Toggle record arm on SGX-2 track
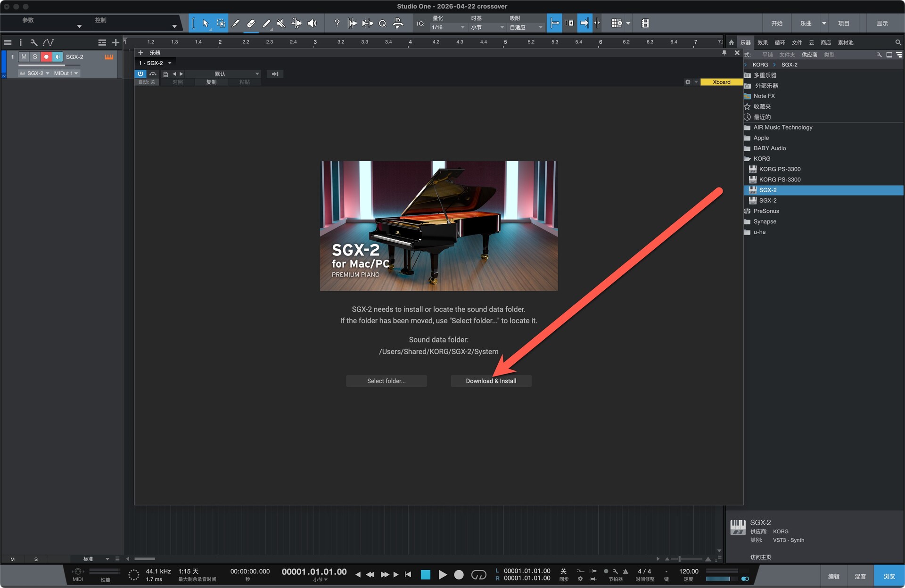 point(46,57)
